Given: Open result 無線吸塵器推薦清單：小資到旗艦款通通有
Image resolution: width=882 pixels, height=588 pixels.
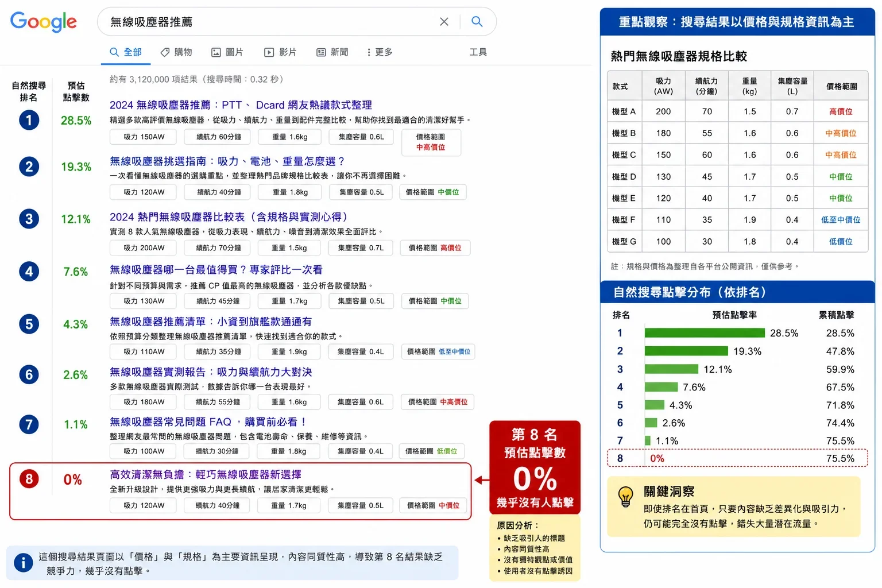Looking at the screenshot, I should pos(211,322).
